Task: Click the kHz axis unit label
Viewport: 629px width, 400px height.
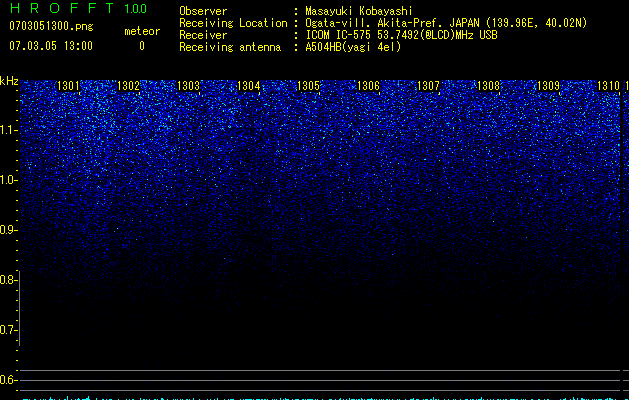Action: [x=9, y=81]
